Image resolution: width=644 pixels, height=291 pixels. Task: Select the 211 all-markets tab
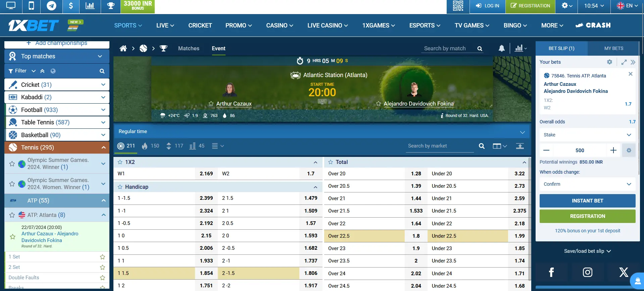point(126,146)
